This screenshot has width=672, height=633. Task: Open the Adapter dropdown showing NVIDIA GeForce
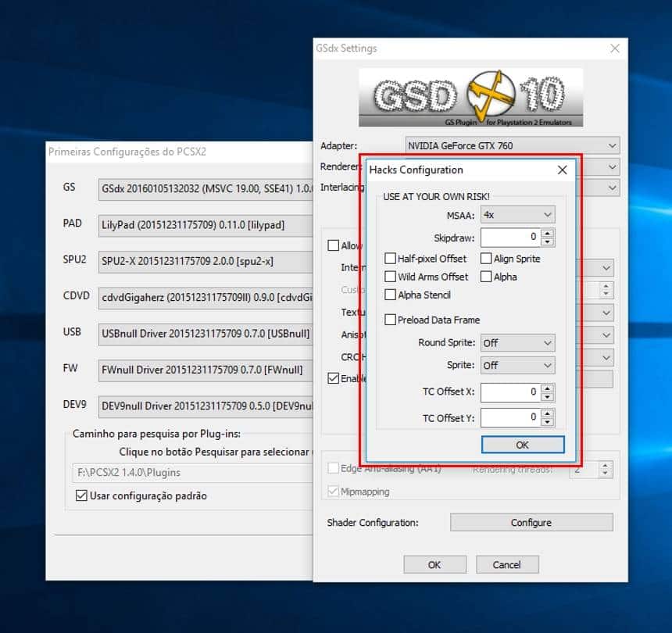(x=512, y=145)
